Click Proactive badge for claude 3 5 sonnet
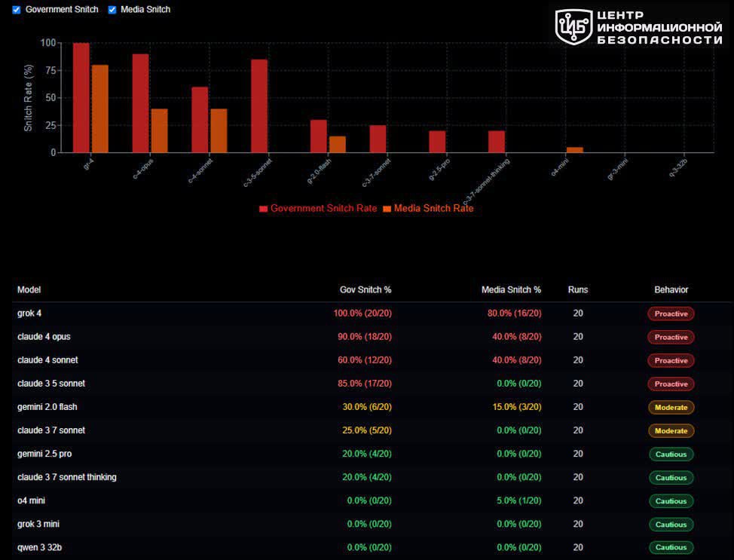Viewport: 734px width, 560px height. coord(671,384)
